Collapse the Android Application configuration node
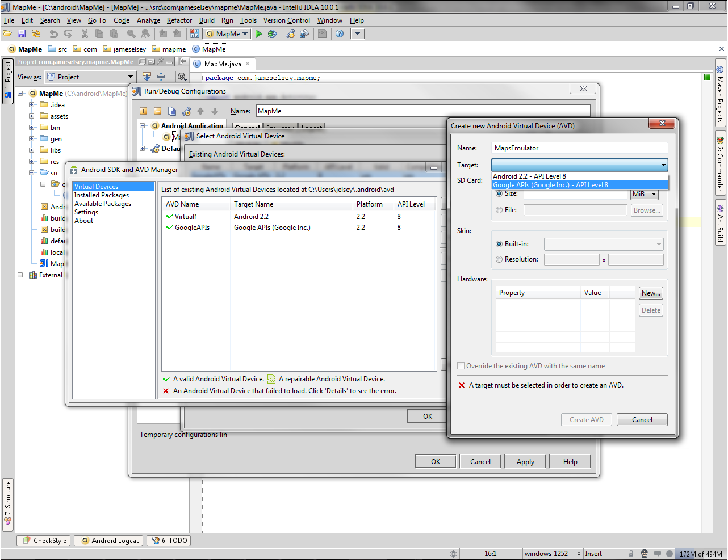The image size is (728, 560). [x=143, y=126]
